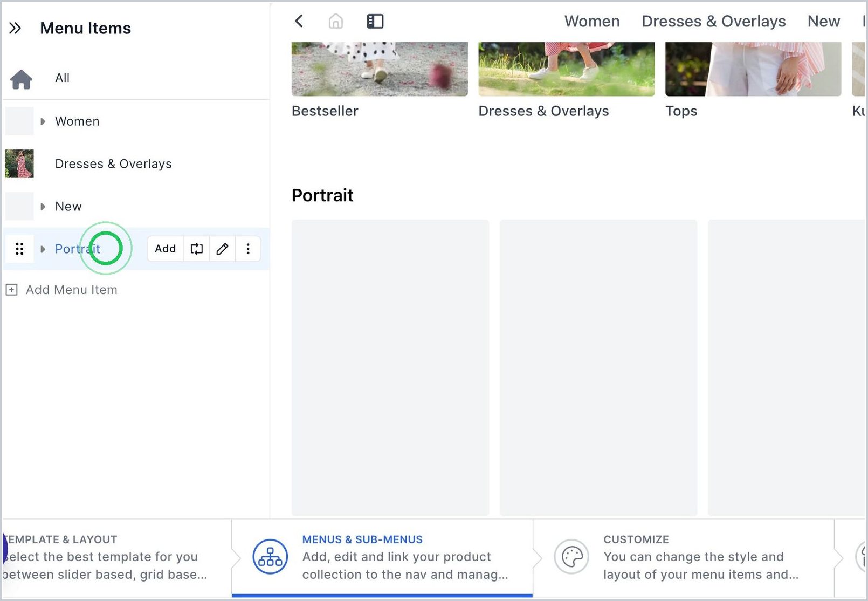Expand the Women menu item
The width and height of the screenshot is (868, 601).
(43, 121)
